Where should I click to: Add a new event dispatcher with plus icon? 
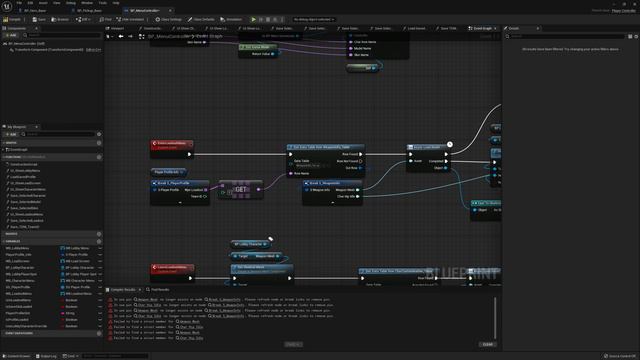[99, 333]
